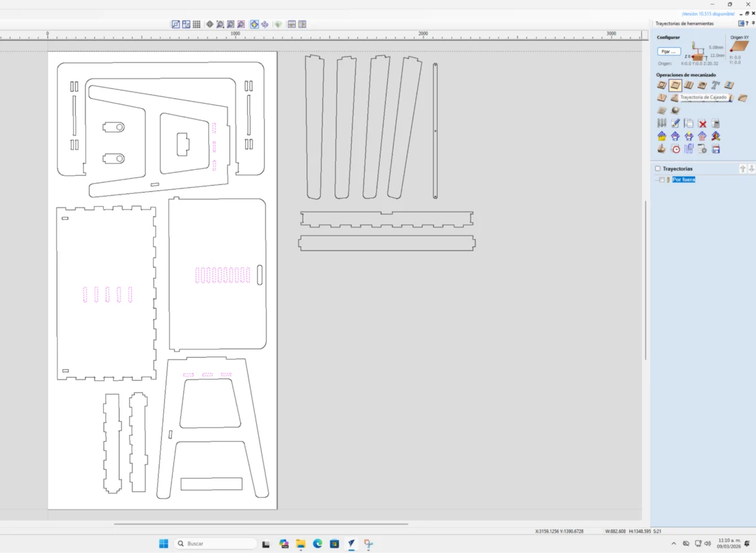Toggle the highlighted geometry snapping toolbar icon
This screenshot has width=756, height=553.
[x=255, y=24]
